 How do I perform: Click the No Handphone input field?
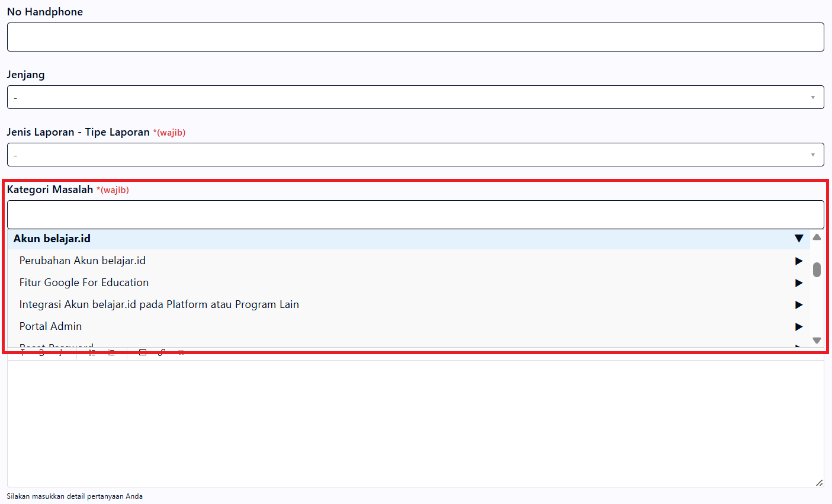(415, 37)
